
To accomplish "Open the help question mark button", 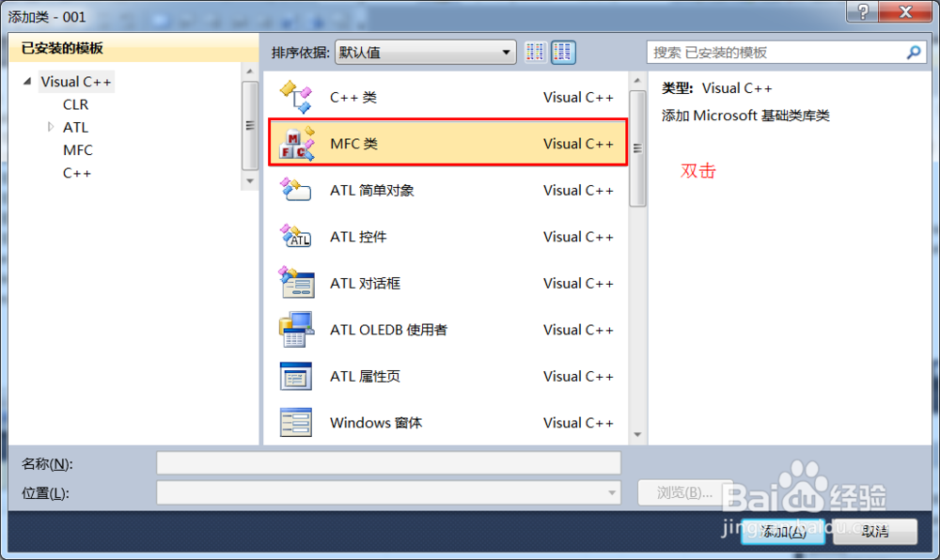I will (864, 11).
